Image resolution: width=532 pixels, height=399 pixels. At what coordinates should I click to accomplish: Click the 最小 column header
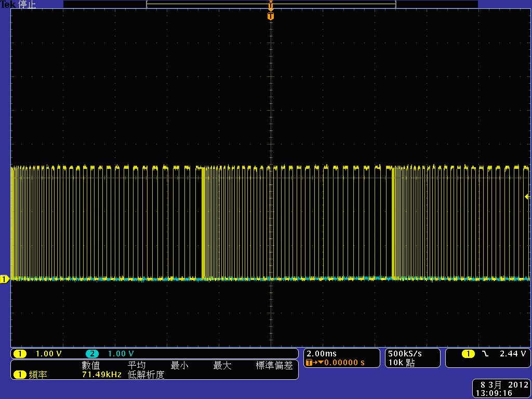(x=179, y=365)
